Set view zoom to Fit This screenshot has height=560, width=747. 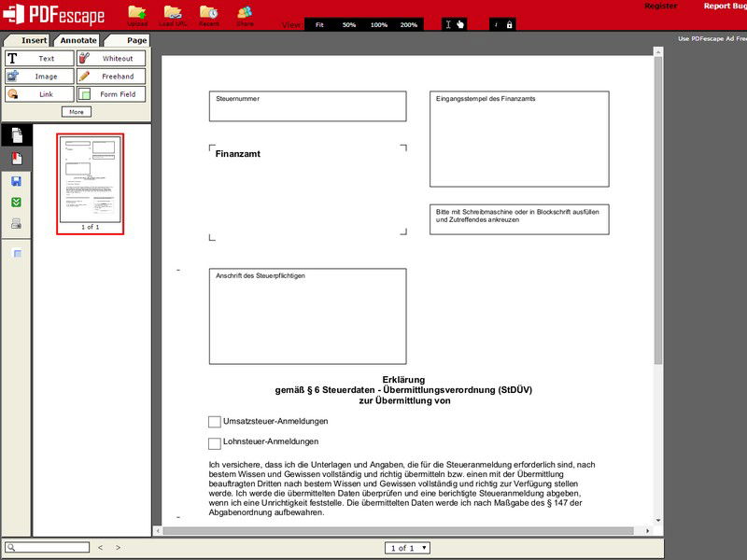pos(319,25)
